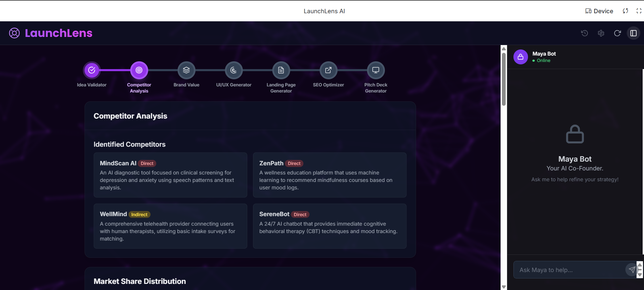The image size is (644, 290).
Task: Click the Pitch Deck Generator label
Action: 376,88
